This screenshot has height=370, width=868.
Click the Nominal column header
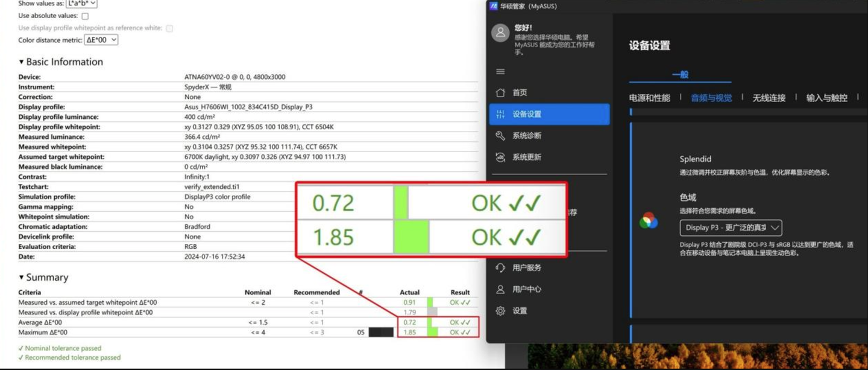[257, 292]
